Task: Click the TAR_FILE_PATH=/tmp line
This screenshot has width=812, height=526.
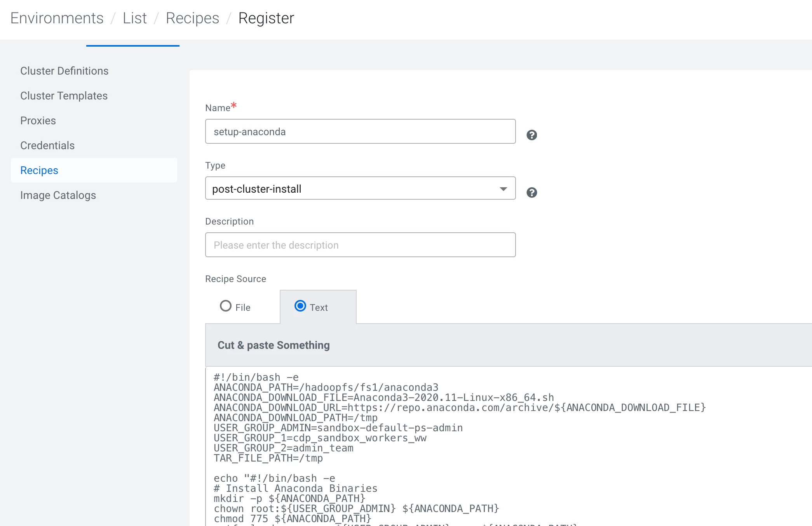Action: 268,458
